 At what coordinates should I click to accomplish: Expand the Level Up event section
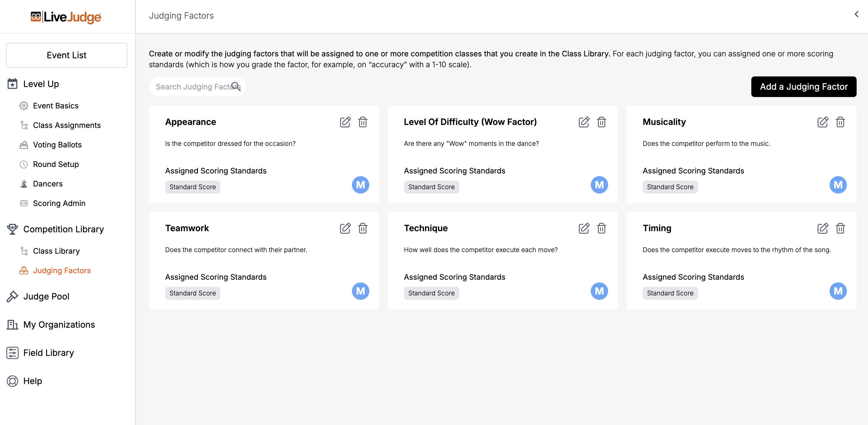tap(41, 84)
